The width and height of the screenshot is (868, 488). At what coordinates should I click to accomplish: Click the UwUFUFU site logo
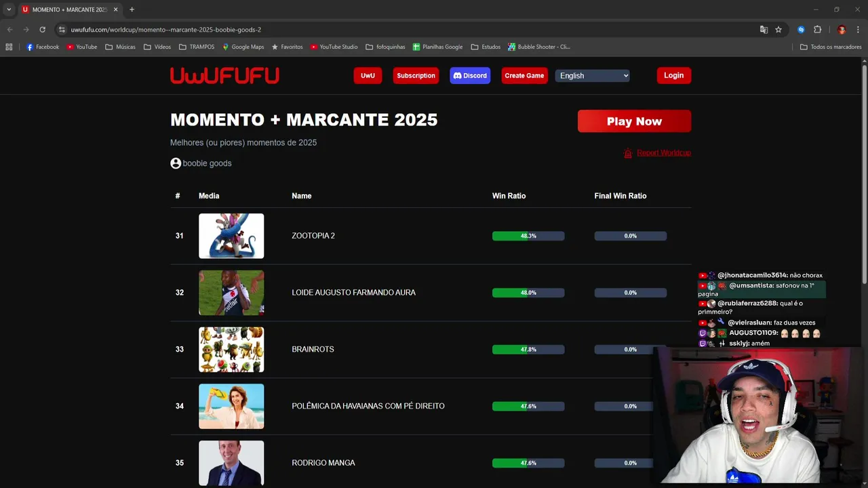click(224, 75)
